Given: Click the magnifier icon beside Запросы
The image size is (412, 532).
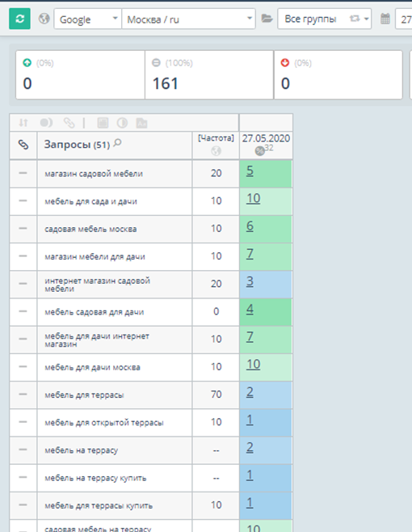Looking at the screenshot, I should click(117, 143).
